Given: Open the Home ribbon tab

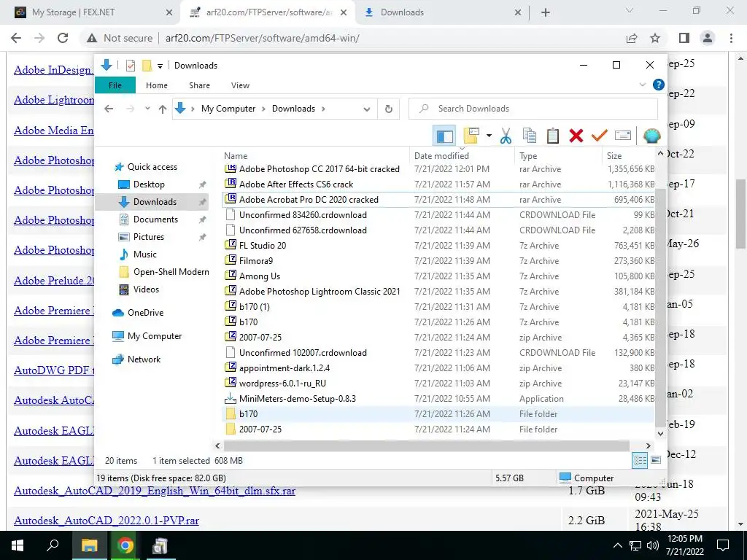Looking at the screenshot, I should tap(157, 85).
